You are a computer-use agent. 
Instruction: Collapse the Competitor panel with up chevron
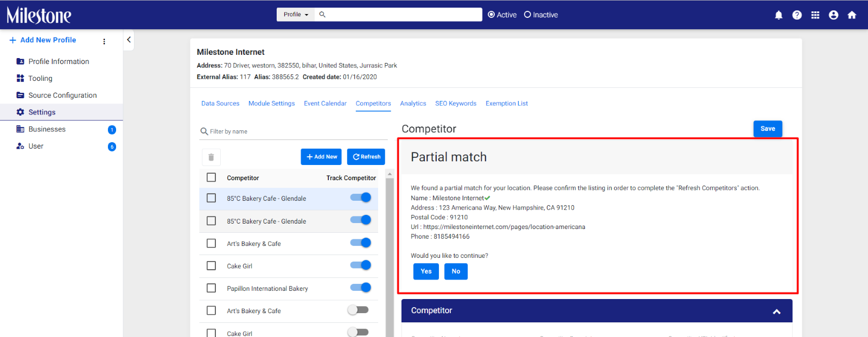(x=777, y=311)
